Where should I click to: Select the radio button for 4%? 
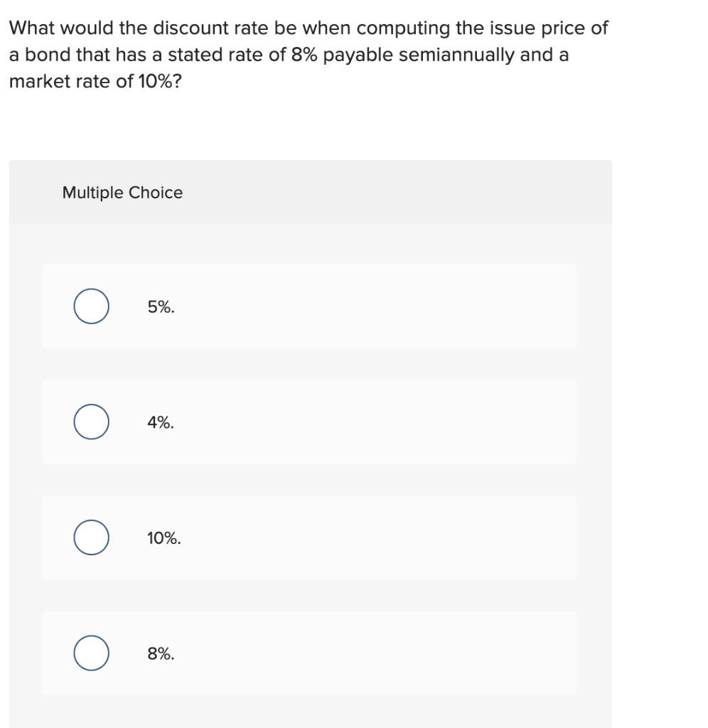click(x=91, y=422)
